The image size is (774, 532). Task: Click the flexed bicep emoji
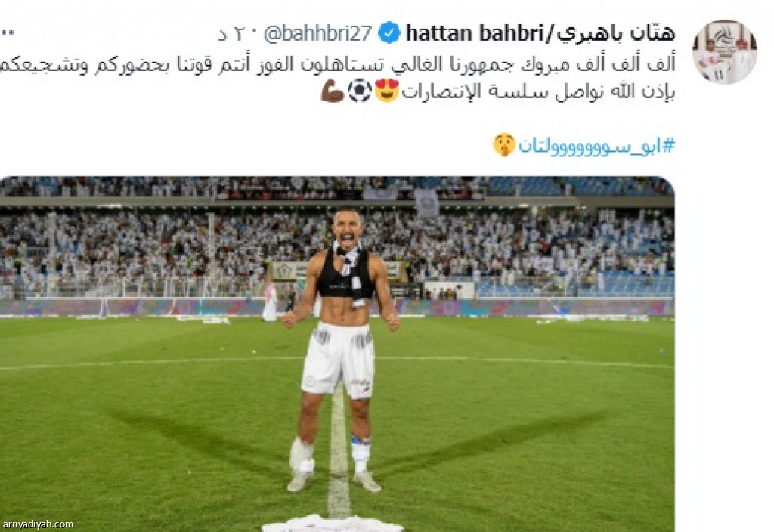tap(333, 91)
